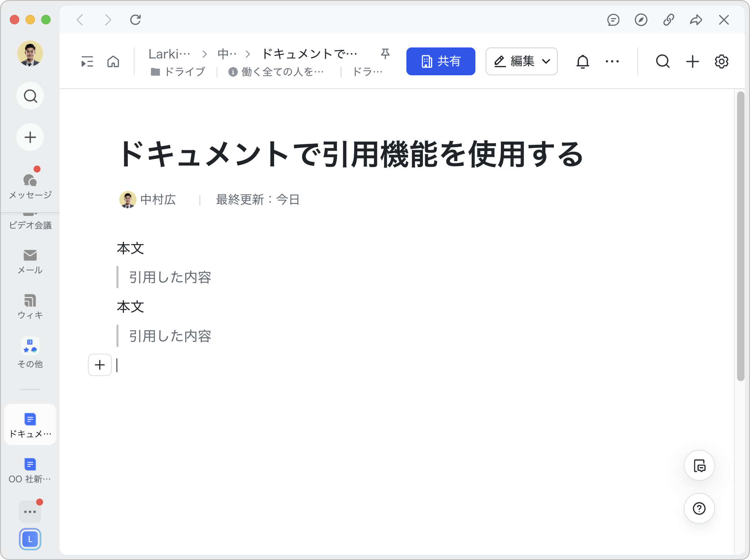Viewport: 750px width, 560px height.
Task: Open the more options ellipsis menu
Action: tap(612, 62)
